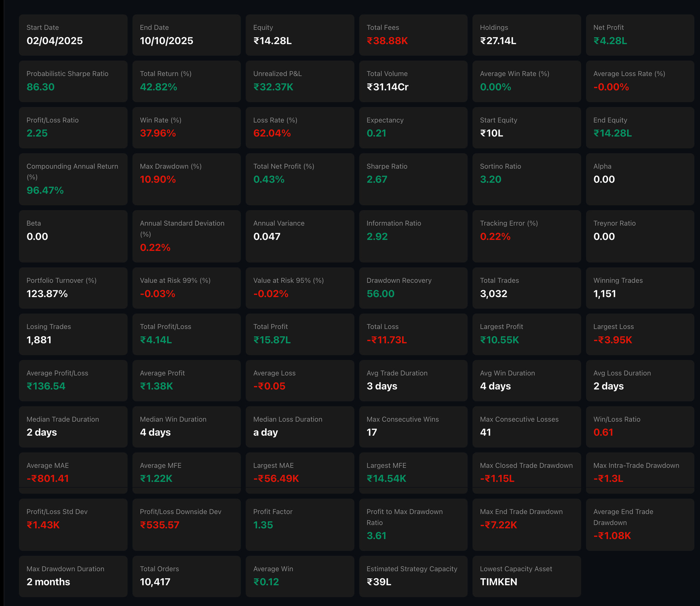The height and width of the screenshot is (606, 700).
Task: Click the Max Drawdown 10.90% value
Action: [x=158, y=179]
